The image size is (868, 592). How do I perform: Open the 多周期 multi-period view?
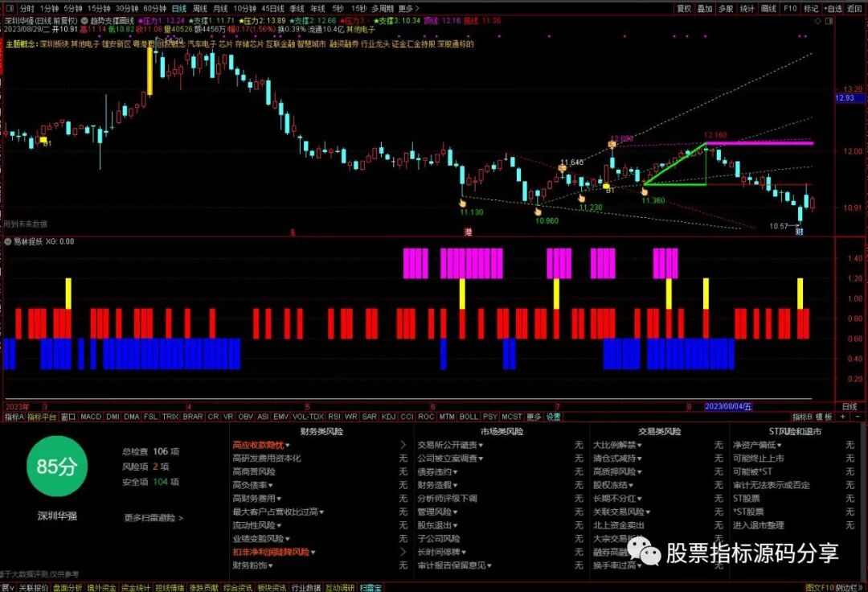[x=383, y=8]
